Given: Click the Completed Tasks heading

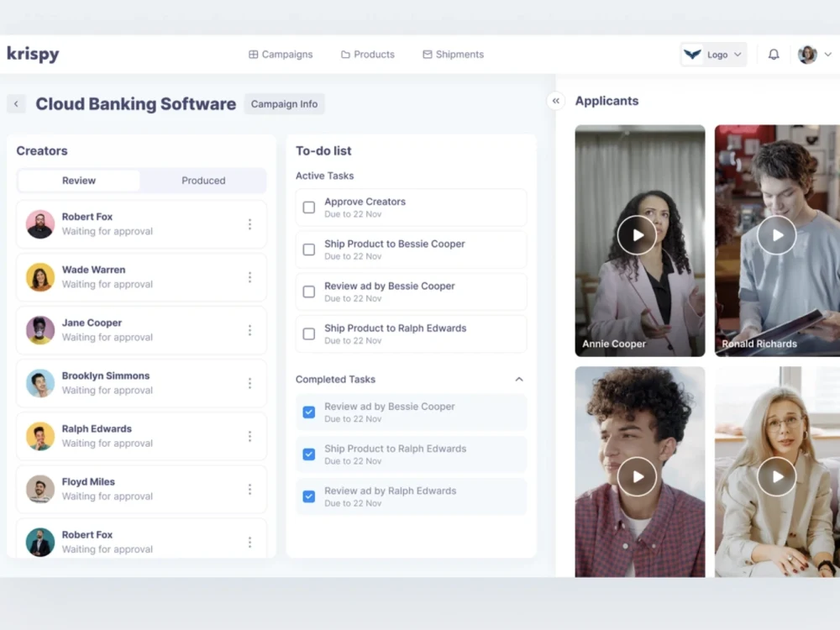Looking at the screenshot, I should 335,380.
